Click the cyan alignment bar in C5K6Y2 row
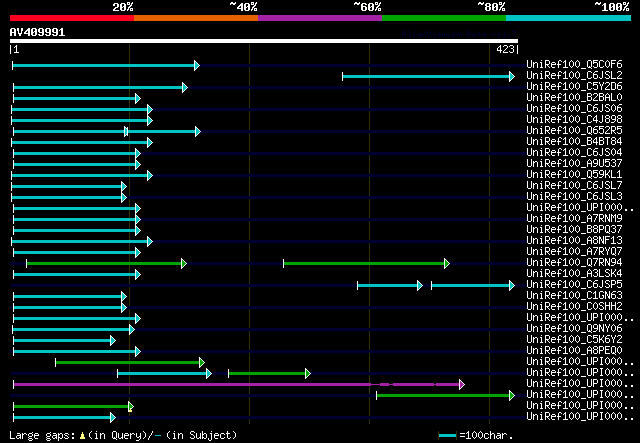 [x=64, y=340]
